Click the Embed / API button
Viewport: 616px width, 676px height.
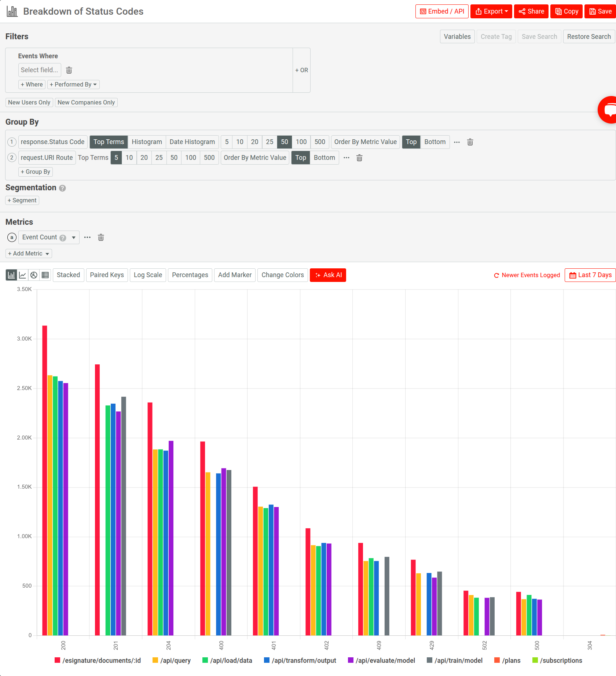coord(441,11)
